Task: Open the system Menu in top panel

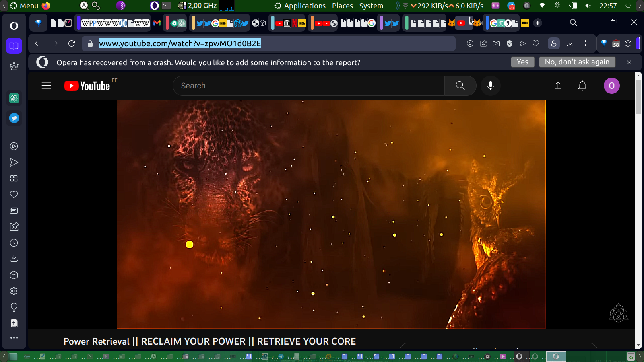Action: click(24, 6)
